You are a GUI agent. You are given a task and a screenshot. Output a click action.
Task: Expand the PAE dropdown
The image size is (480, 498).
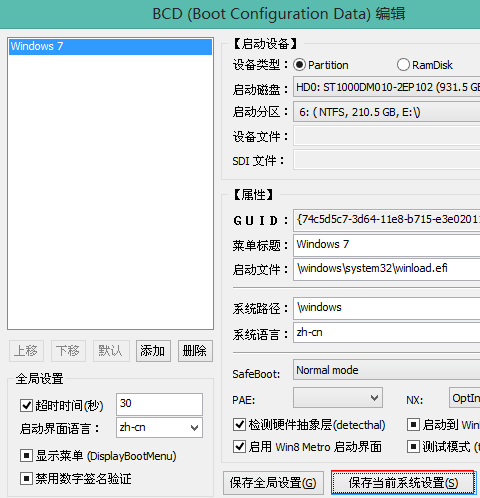click(338, 398)
